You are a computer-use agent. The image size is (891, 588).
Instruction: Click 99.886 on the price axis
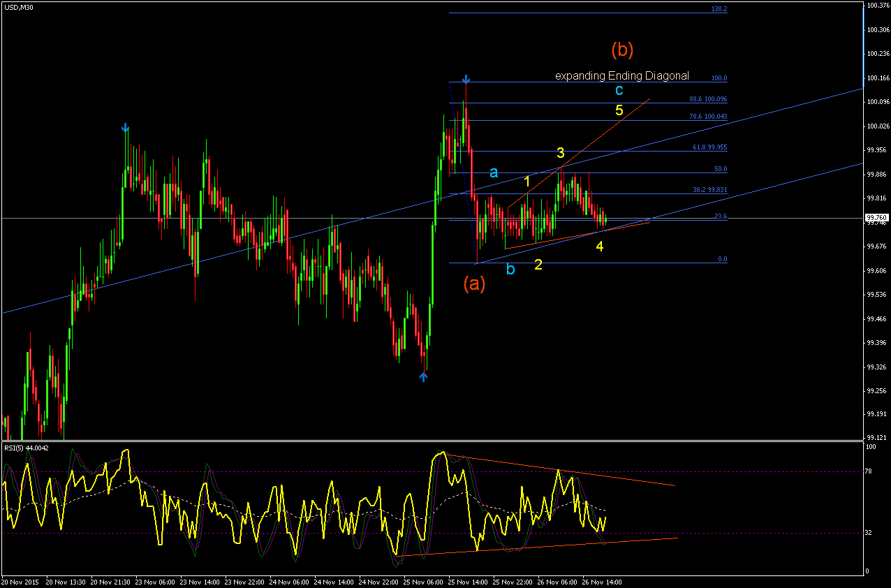(876, 174)
